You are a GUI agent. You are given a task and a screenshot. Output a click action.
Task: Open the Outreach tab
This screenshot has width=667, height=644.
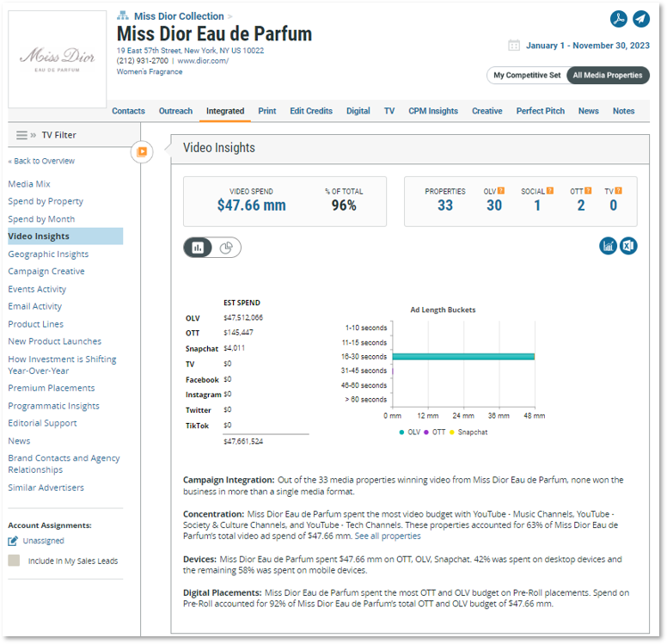pos(175,111)
